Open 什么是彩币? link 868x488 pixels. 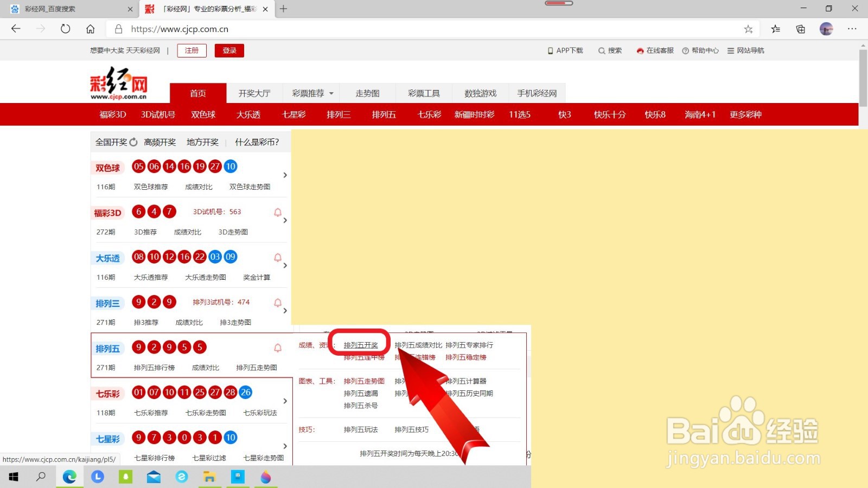pyautogui.click(x=257, y=142)
